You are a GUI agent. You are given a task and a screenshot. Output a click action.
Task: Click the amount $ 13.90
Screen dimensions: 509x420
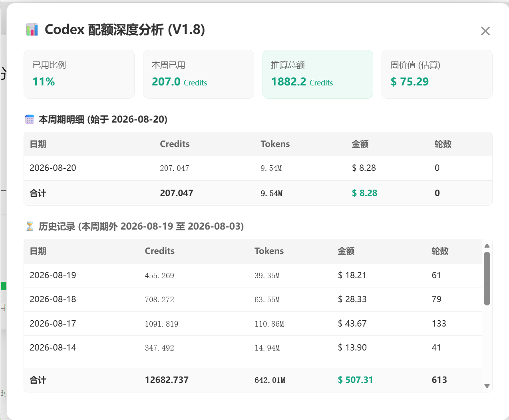[x=352, y=348]
